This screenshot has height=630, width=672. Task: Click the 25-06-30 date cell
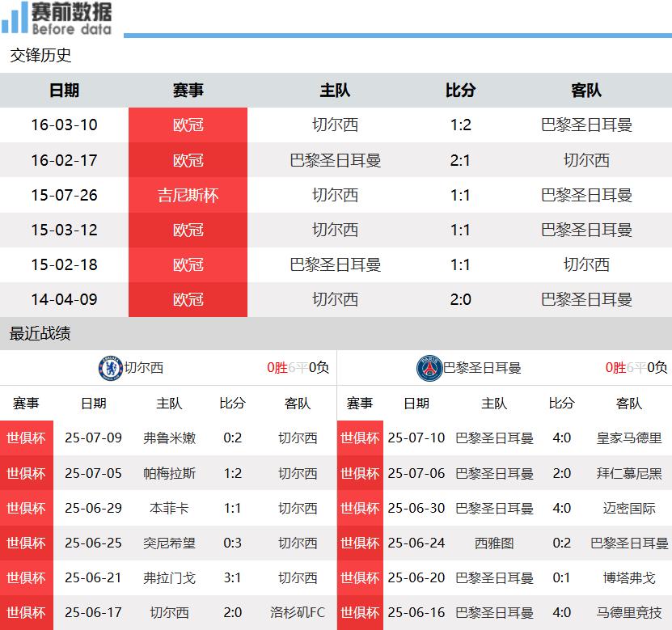tap(416, 508)
